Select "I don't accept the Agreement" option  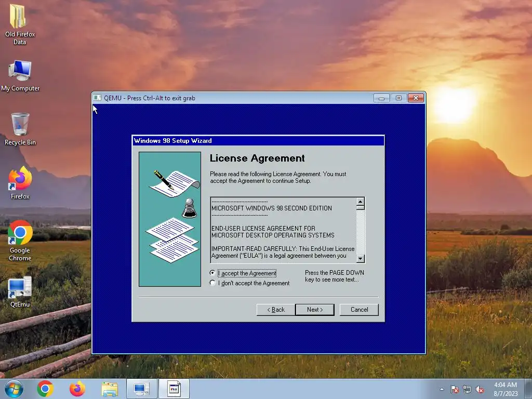(212, 283)
